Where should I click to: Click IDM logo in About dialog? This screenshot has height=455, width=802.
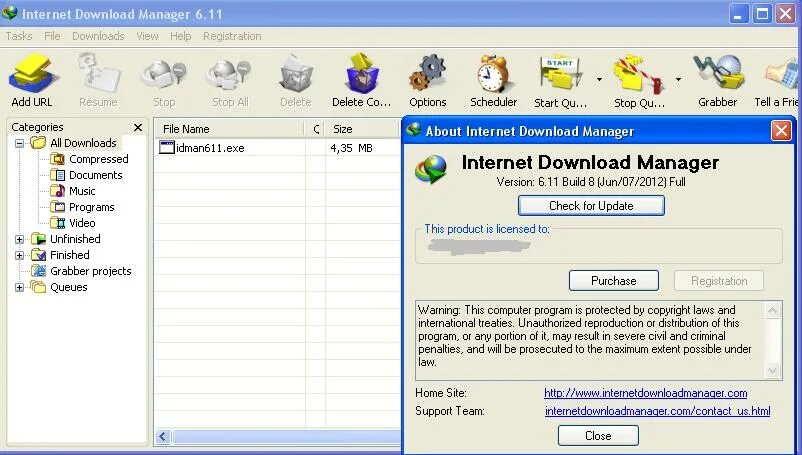(x=431, y=169)
